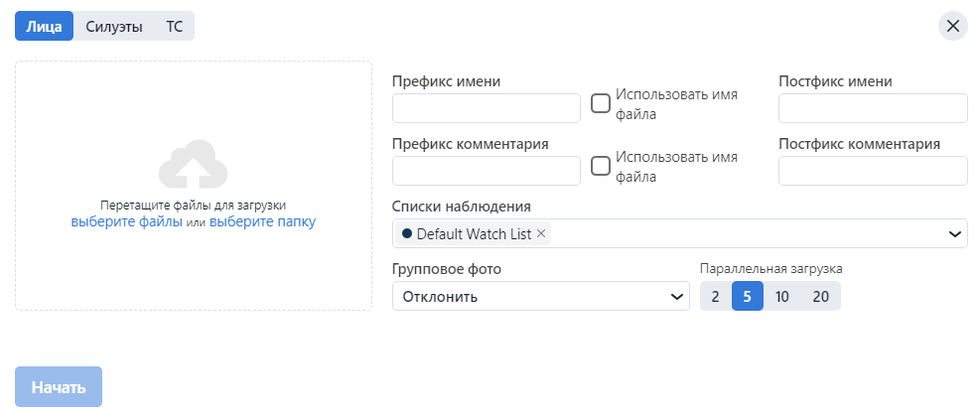The image size is (980, 417).
Task: Open the Групповое фото dropdown
Action: pos(540,296)
